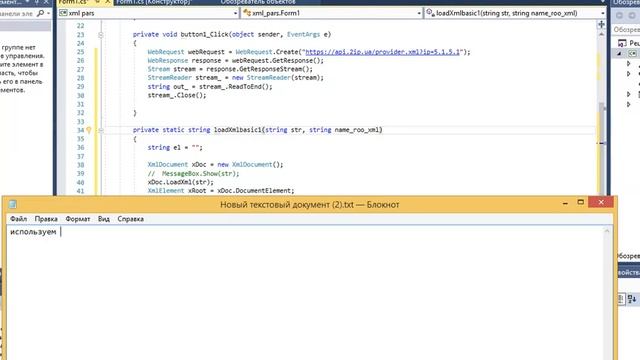Collapse the project node in Solution Explorer
This screenshot has width=640, height=360.
point(619,53)
